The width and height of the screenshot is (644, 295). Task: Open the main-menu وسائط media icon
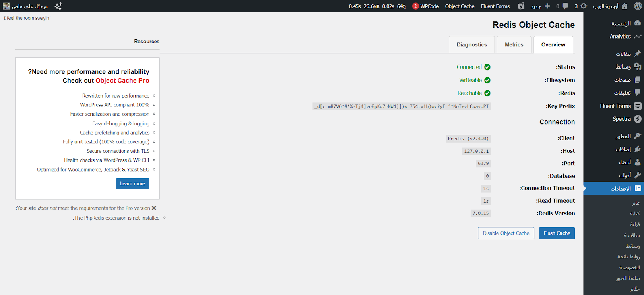[638, 66]
